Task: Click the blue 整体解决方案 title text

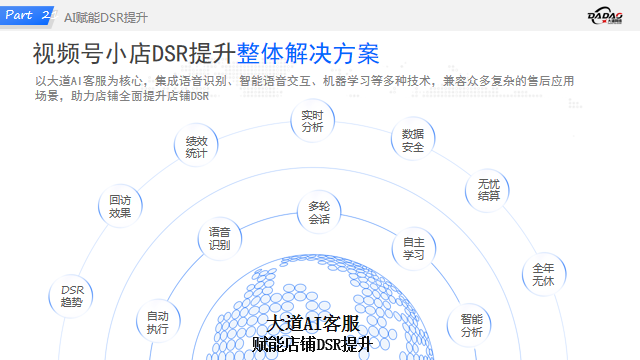Action: 308,53
